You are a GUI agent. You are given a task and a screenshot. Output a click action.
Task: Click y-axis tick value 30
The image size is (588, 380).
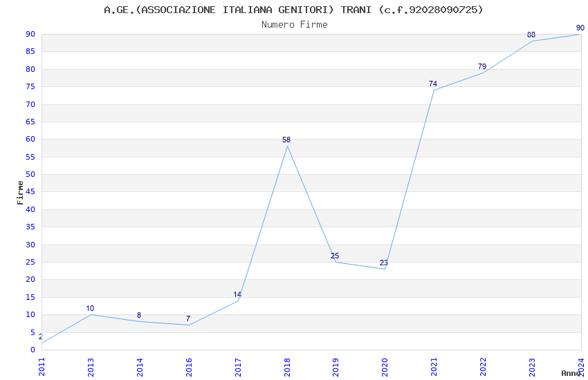pos(30,245)
